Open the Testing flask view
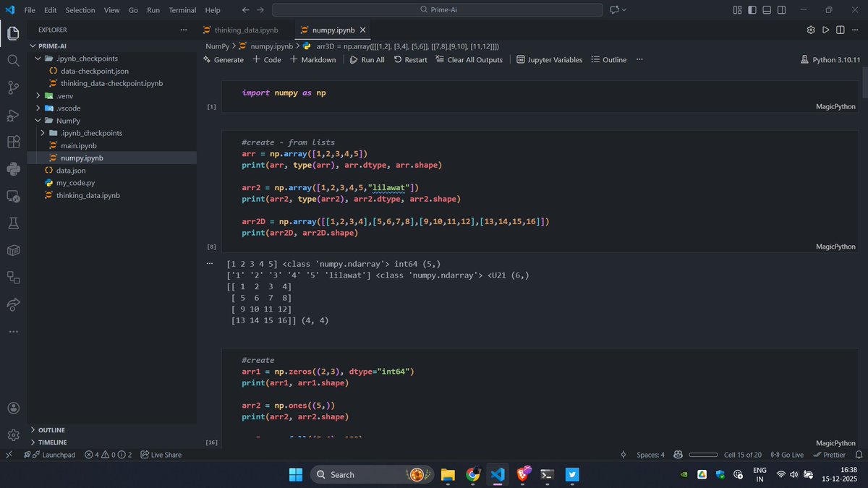The image size is (868, 488). [13, 223]
